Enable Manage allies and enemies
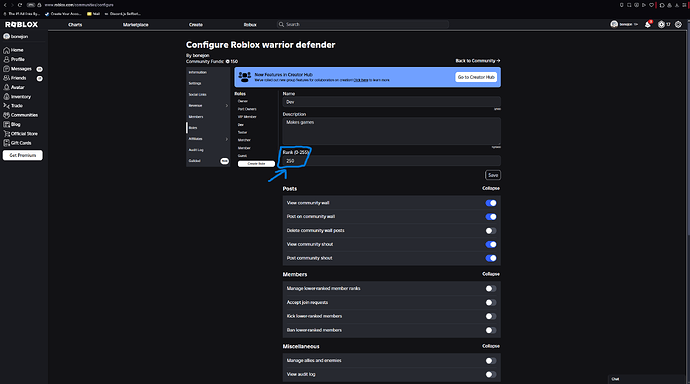The width and height of the screenshot is (690, 384). point(491,361)
